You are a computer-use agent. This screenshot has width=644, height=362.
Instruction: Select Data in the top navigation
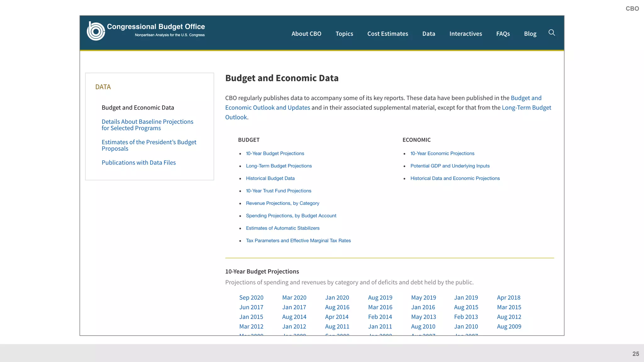point(428,34)
